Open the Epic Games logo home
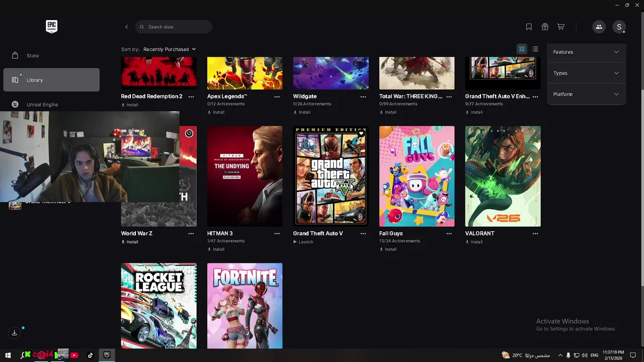Viewport: 644px width, 362px height. [51, 27]
